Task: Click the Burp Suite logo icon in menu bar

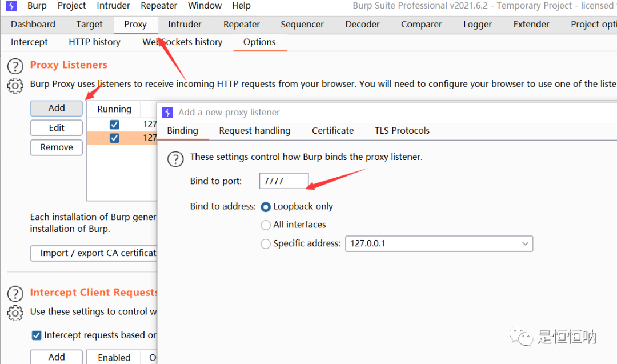Action: coord(11,6)
